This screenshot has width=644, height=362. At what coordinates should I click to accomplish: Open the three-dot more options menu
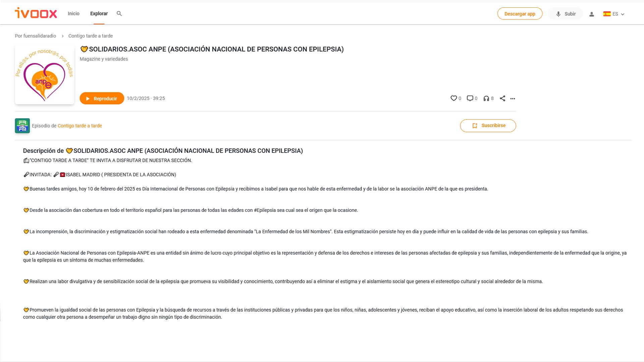pos(513,99)
